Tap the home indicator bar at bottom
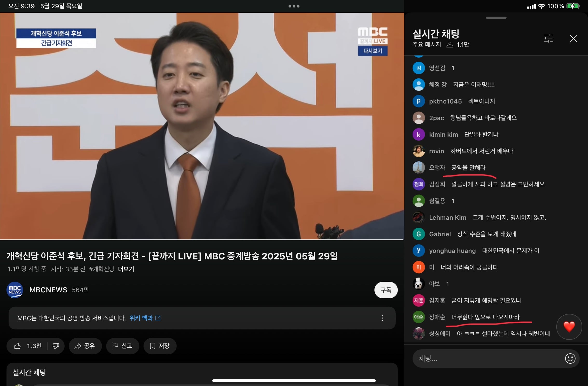 294,381
